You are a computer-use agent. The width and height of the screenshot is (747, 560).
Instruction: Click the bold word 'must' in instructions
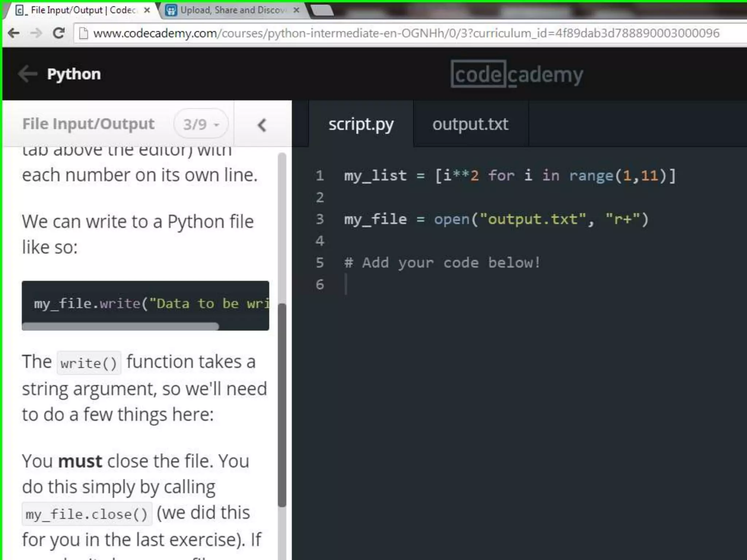80,461
